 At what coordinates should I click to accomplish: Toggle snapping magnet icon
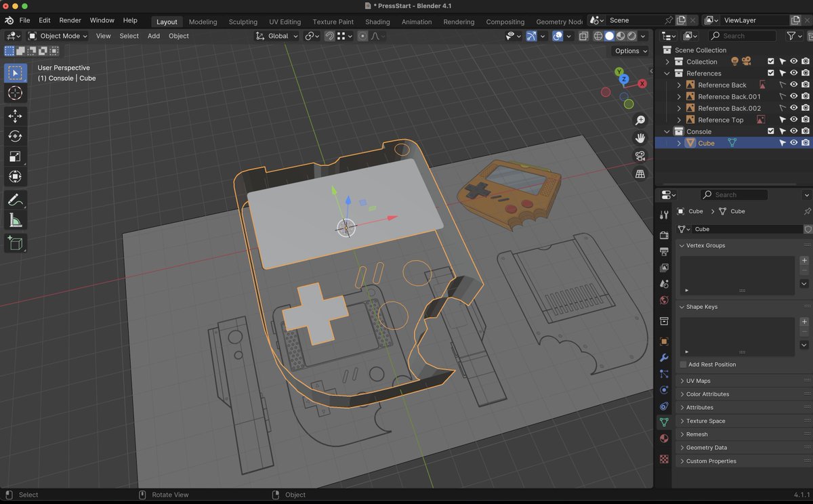pyautogui.click(x=329, y=36)
